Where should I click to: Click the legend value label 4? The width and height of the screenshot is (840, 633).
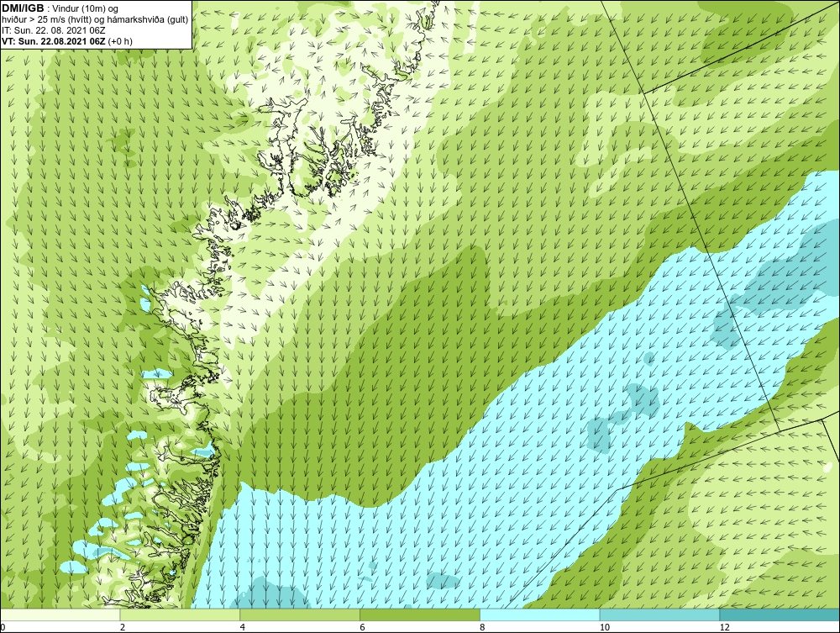pos(243,627)
